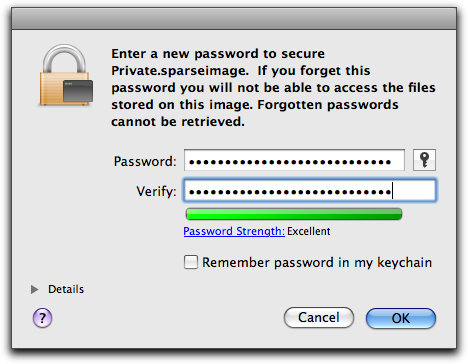The width and height of the screenshot is (468, 364).
Task: Open Password Assistant with the key icon
Action: [x=424, y=160]
